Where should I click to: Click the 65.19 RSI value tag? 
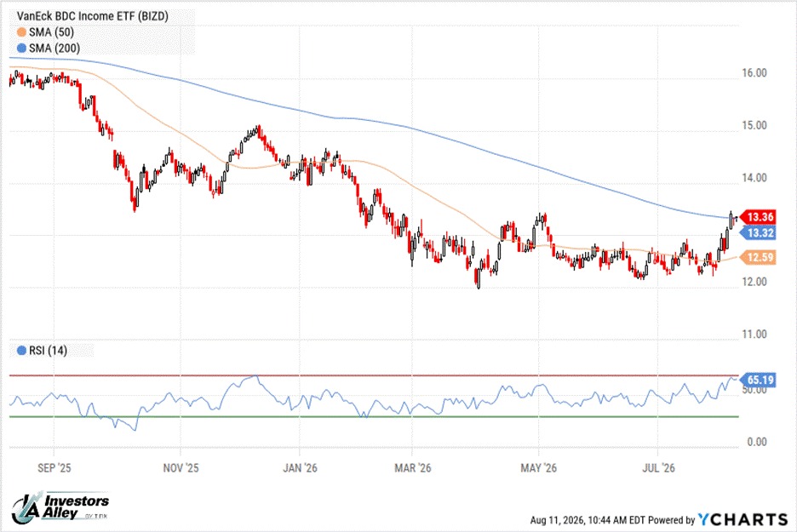[758, 380]
